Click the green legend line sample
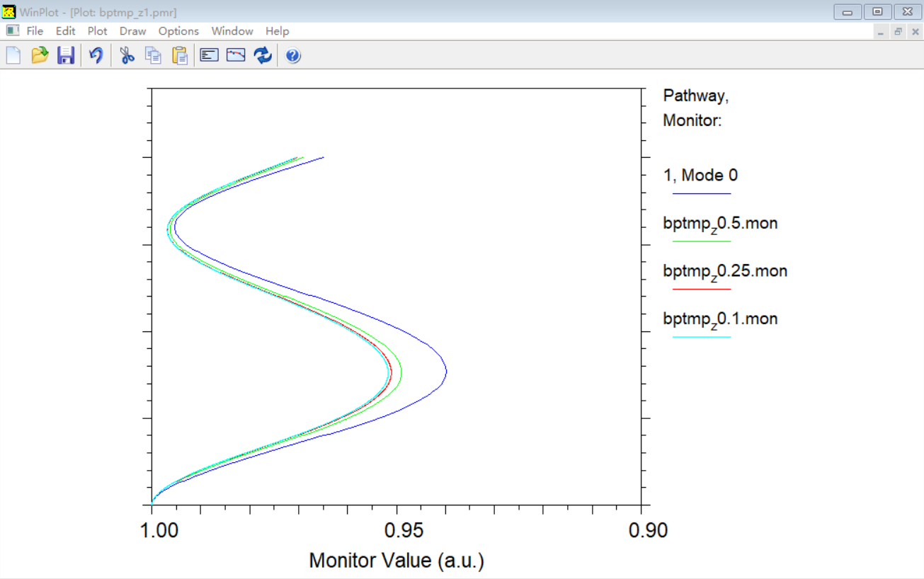Viewport: 924px width, 579px height. point(701,241)
